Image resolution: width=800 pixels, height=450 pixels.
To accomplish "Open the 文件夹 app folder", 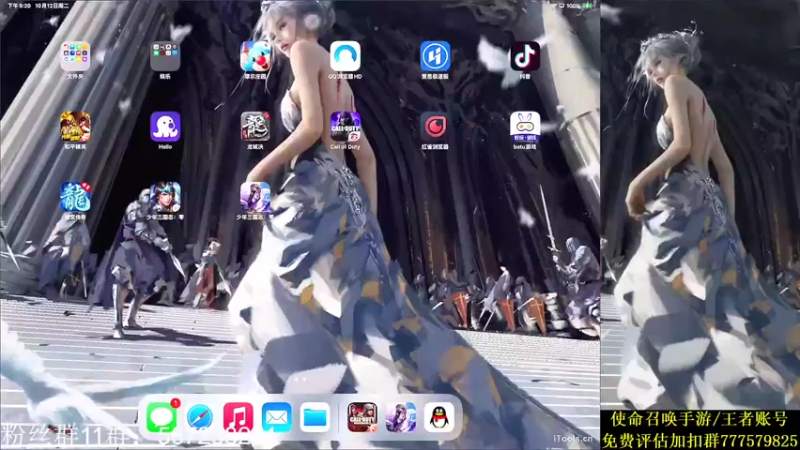I will [x=75, y=56].
